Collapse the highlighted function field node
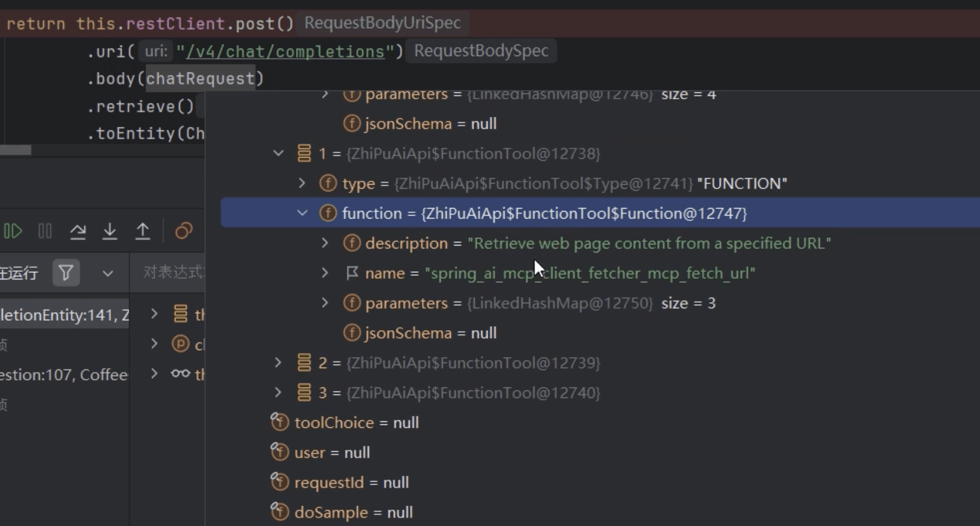 (302, 213)
